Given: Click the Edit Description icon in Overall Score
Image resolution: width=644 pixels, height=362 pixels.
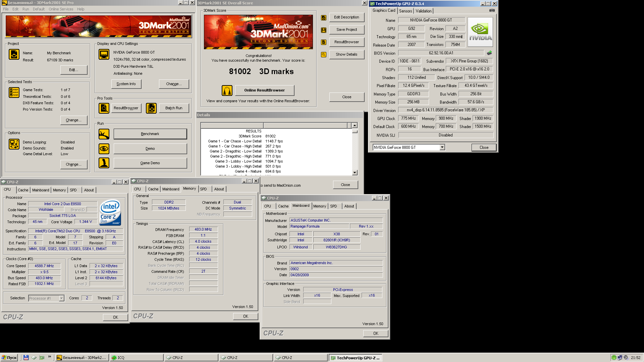Looking at the screenshot, I should [x=324, y=18].
